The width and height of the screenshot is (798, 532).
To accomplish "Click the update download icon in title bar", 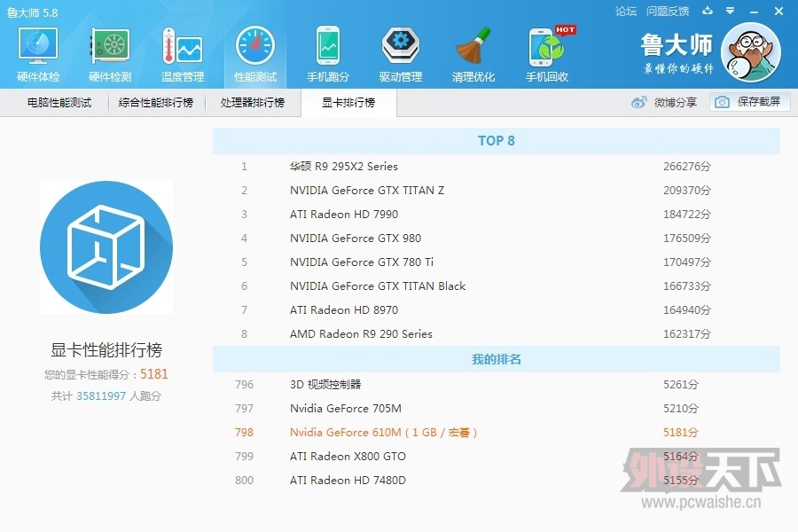I will click(707, 12).
